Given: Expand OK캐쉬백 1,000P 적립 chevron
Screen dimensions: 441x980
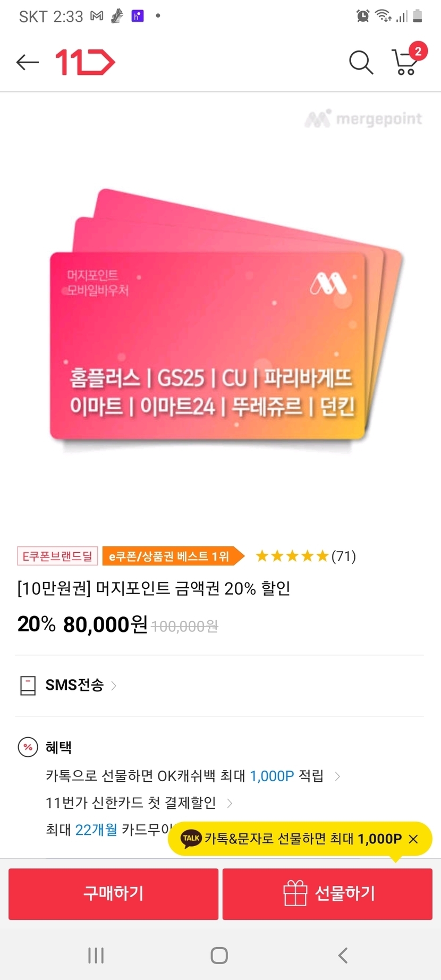Looking at the screenshot, I should click(337, 776).
